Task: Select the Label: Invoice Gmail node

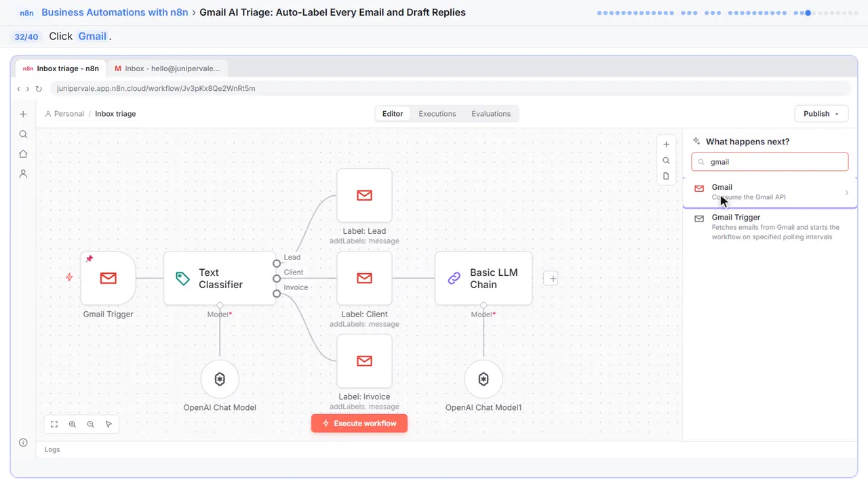Action: (x=364, y=361)
